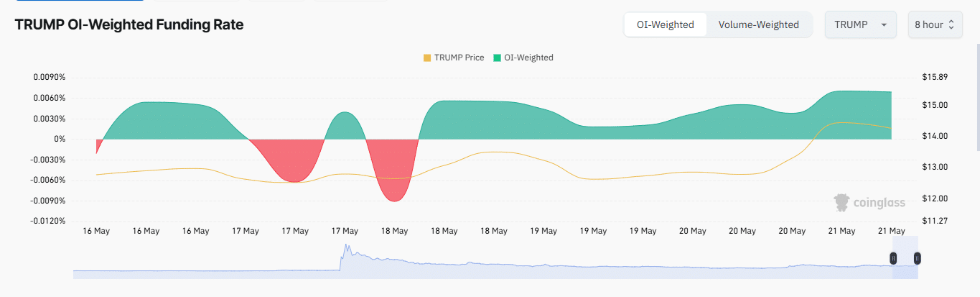The width and height of the screenshot is (980, 297).
Task: Open the TRUMP coin selector dropdown
Action: point(859,24)
